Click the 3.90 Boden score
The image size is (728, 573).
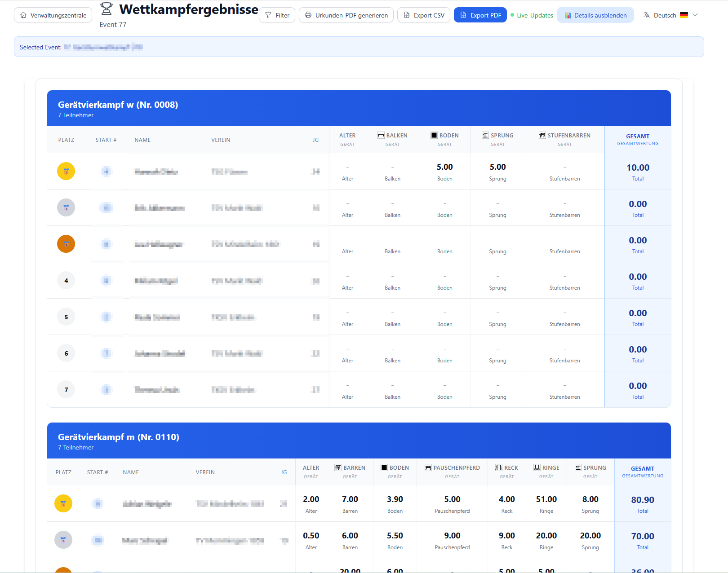point(395,499)
